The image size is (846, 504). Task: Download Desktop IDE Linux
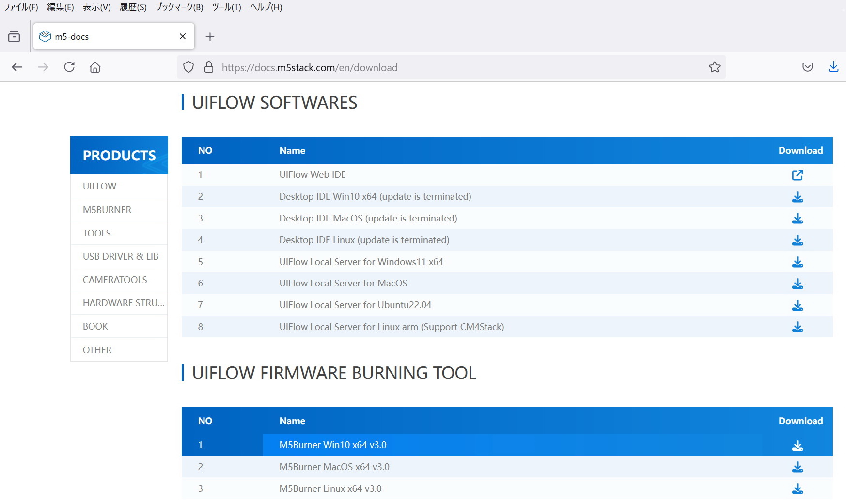click(798, 240)
